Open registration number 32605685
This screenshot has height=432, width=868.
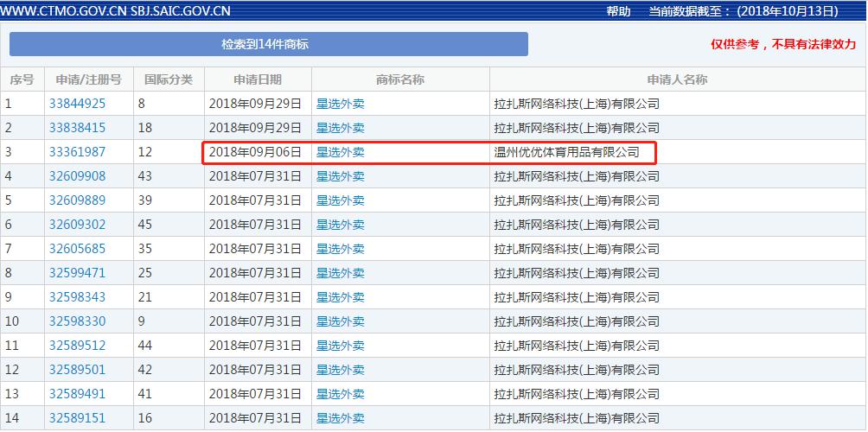click(77, 249)
